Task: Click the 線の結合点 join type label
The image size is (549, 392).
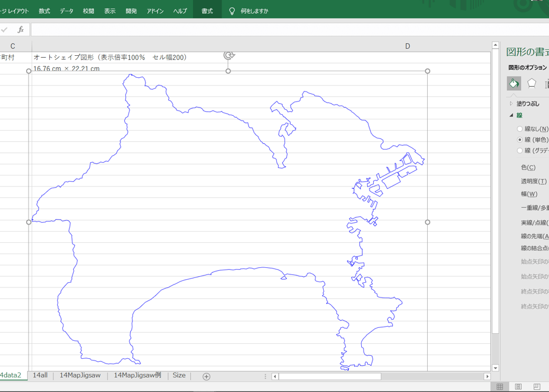Action: (535, 248)
